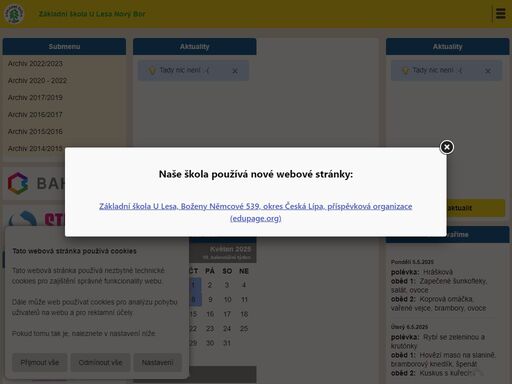This screenshot has height=384, width=512.
Task: Click the SO weekday column header
Action: click(227, 271)
